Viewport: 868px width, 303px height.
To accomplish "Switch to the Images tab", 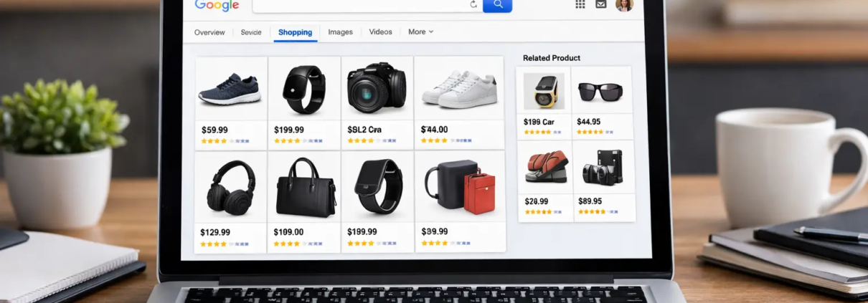I will coord(340,32).
